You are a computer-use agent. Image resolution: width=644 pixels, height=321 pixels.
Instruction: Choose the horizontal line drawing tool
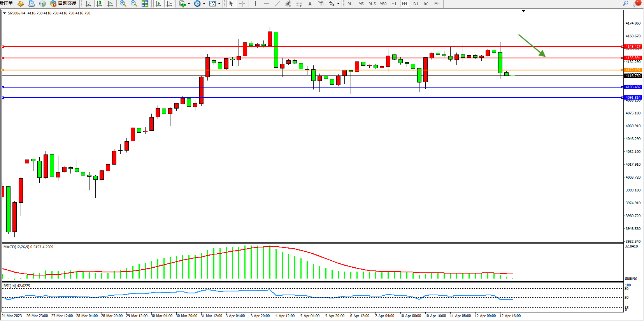[x=266, y=4]
